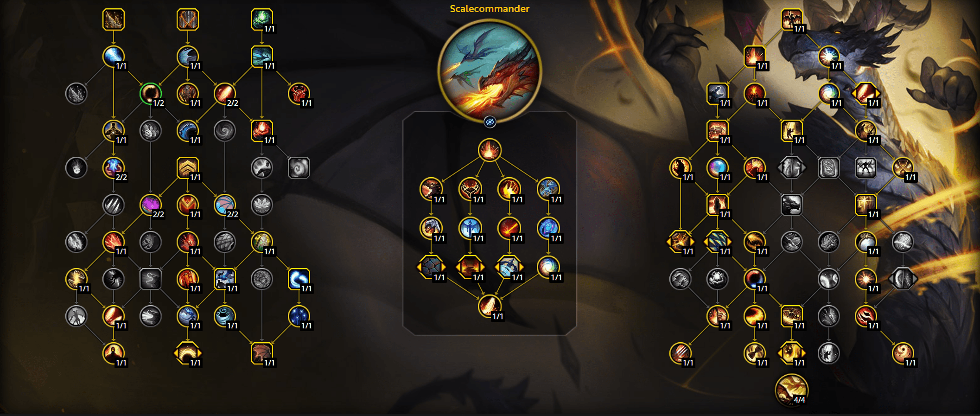Image resolution: width=980 pixels, height=416 pixels.
Task: Open the large Scalecommander dragon portrait
Action: click(490, 70)
